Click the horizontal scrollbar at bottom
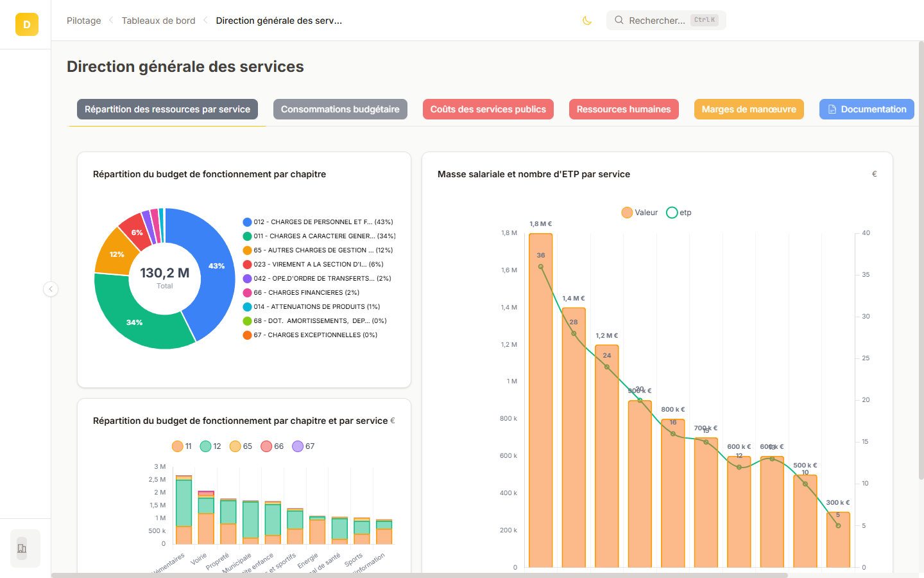Screen dimensions: 924x578 [420, 575]
